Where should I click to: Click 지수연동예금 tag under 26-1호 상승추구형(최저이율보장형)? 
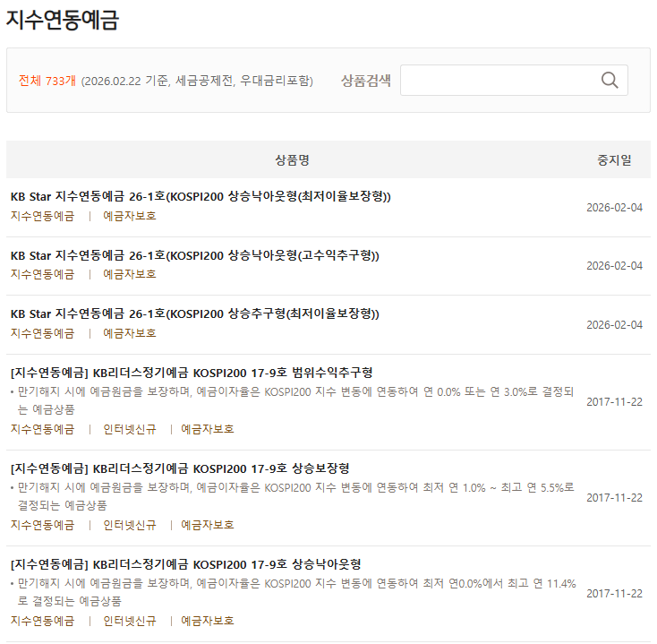point(42,332)
